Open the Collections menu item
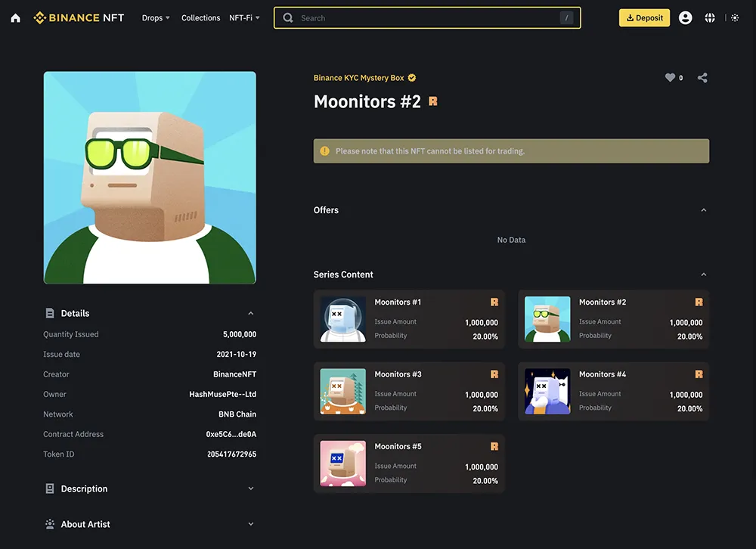The width and height of the screenshot is (756, 549). click(200, 18)
